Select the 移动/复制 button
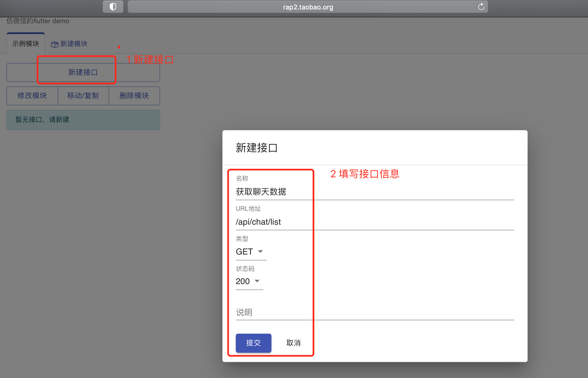The image size is (588, 378). (x=83, y=96)
